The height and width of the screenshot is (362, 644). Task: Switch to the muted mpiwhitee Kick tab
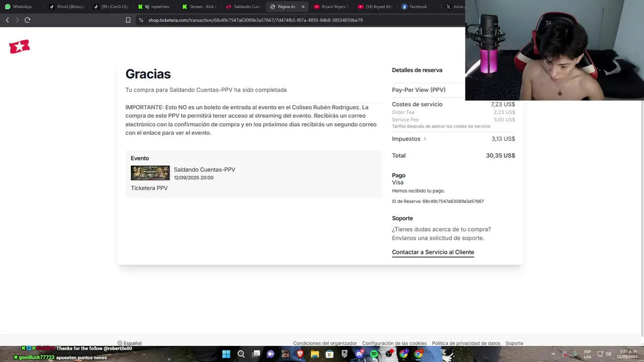tap(155, 7)
